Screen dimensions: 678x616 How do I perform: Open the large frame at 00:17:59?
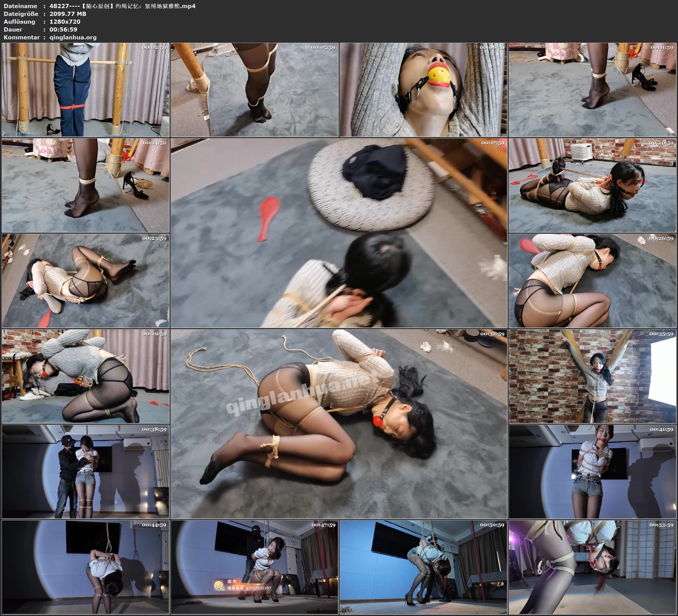coord(339,233)
